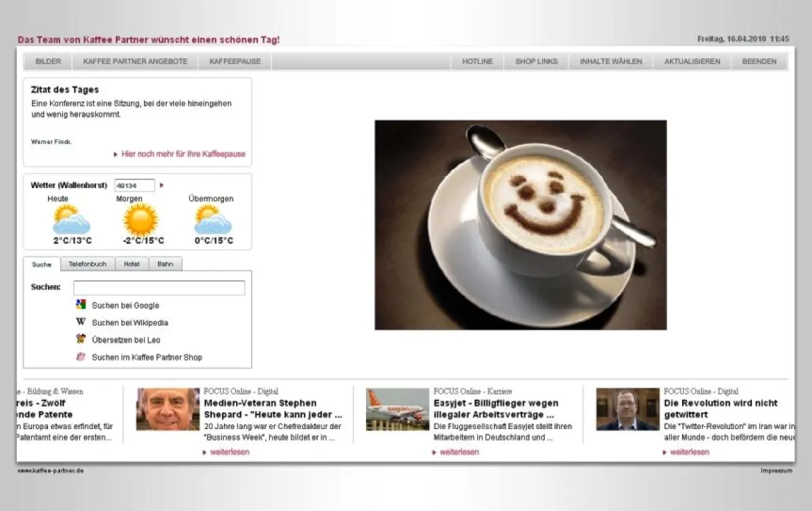Select the Hotel tab
812x511 pixels.
(x=131, y=264)
